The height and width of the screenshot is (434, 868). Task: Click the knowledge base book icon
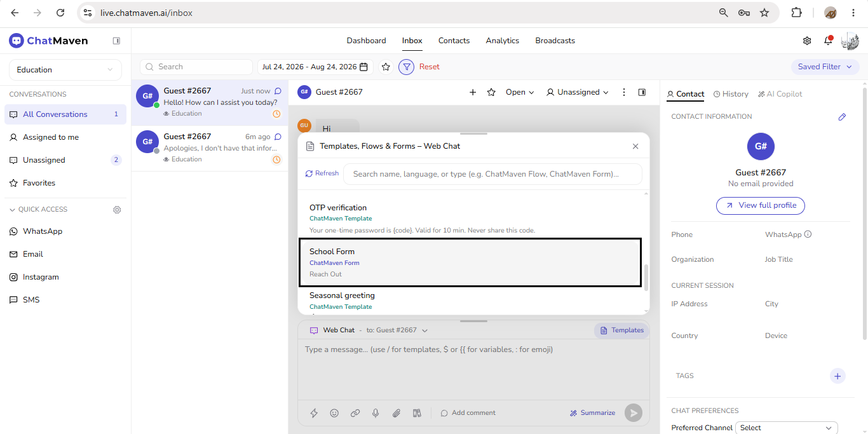[x=417, y=413]
